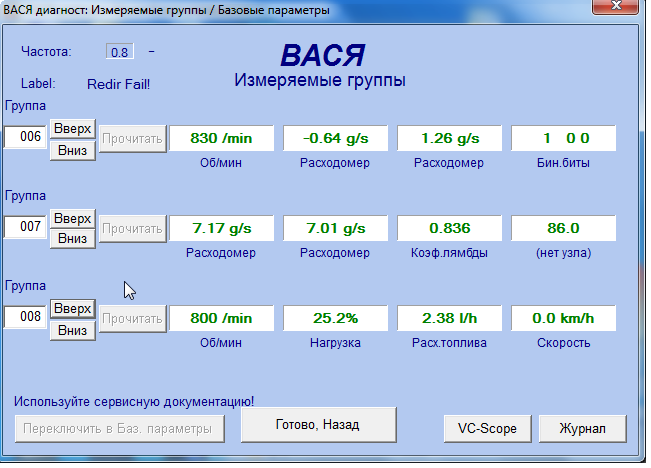Click Прочитать button for group 008

132,319
